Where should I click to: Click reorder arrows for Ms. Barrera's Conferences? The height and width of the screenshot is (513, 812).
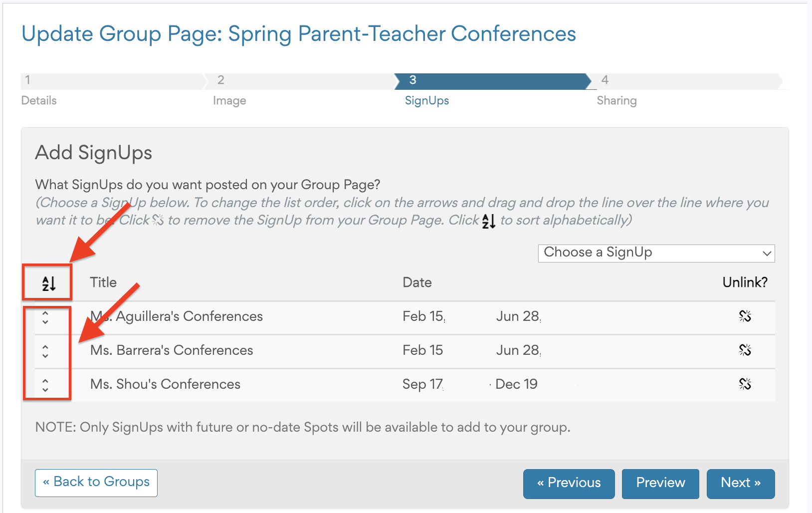coord(45,351)
